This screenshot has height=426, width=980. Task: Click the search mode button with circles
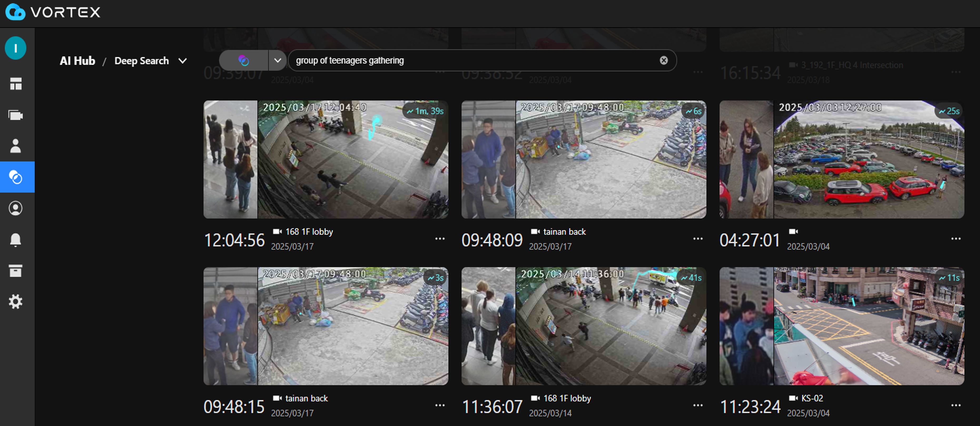click(243, 61)
